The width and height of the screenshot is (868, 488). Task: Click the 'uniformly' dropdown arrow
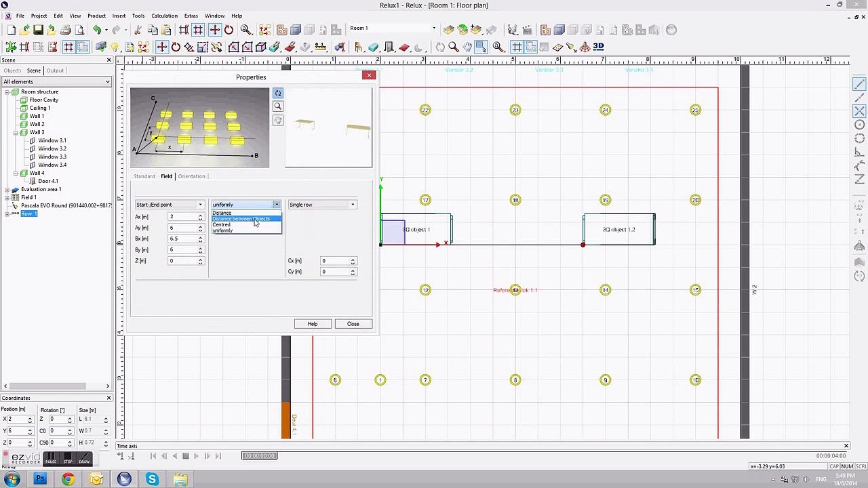[277, 205]
